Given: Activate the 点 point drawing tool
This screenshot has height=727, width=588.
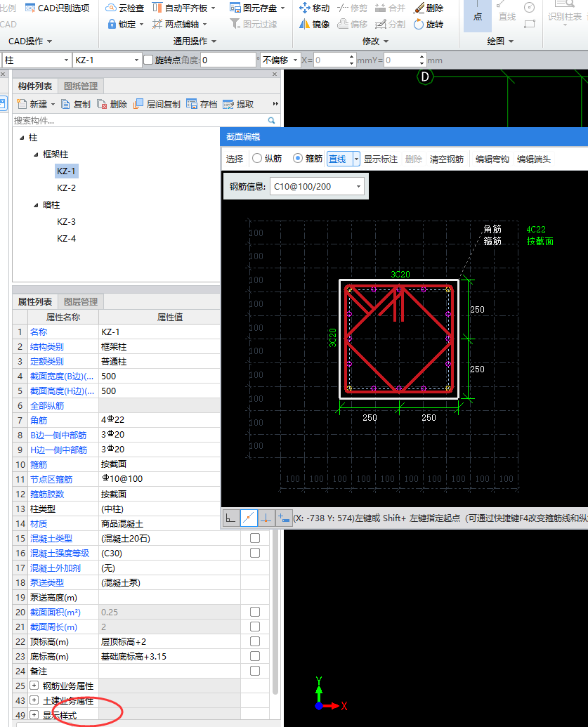Looking at the screenshot, I should point(478,16).
